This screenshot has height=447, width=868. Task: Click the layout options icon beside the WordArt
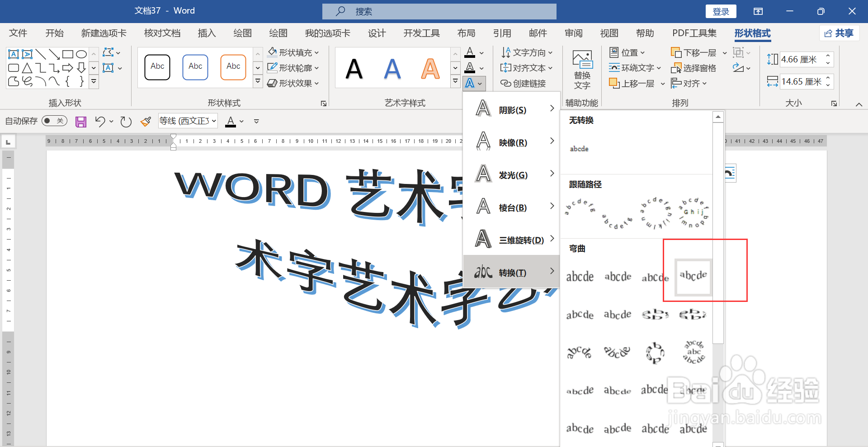coord(730,173)
